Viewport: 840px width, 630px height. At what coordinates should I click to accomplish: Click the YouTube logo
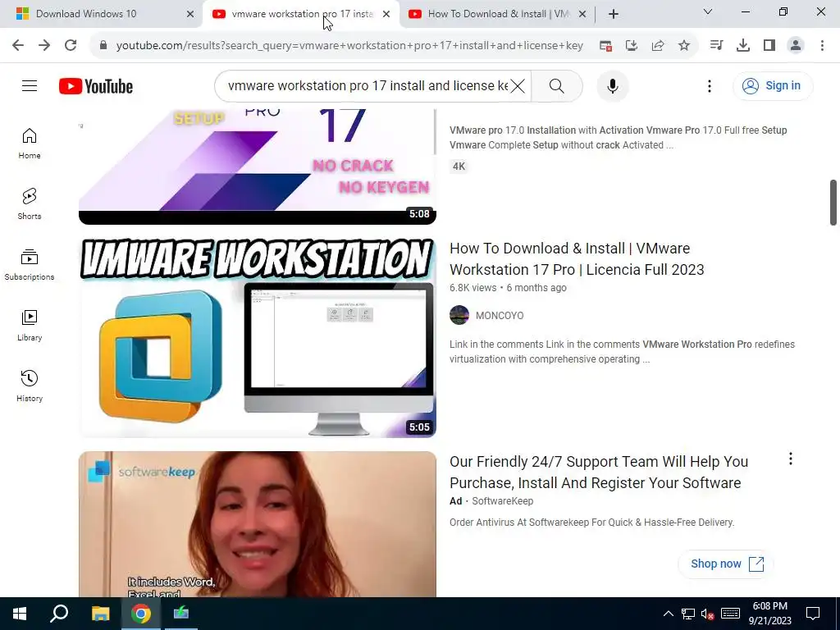click(x=96, y=86)
